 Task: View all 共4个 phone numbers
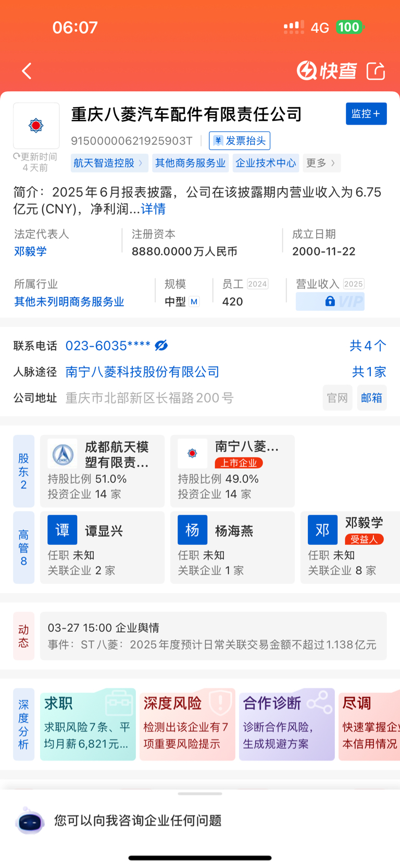[368, 346]
